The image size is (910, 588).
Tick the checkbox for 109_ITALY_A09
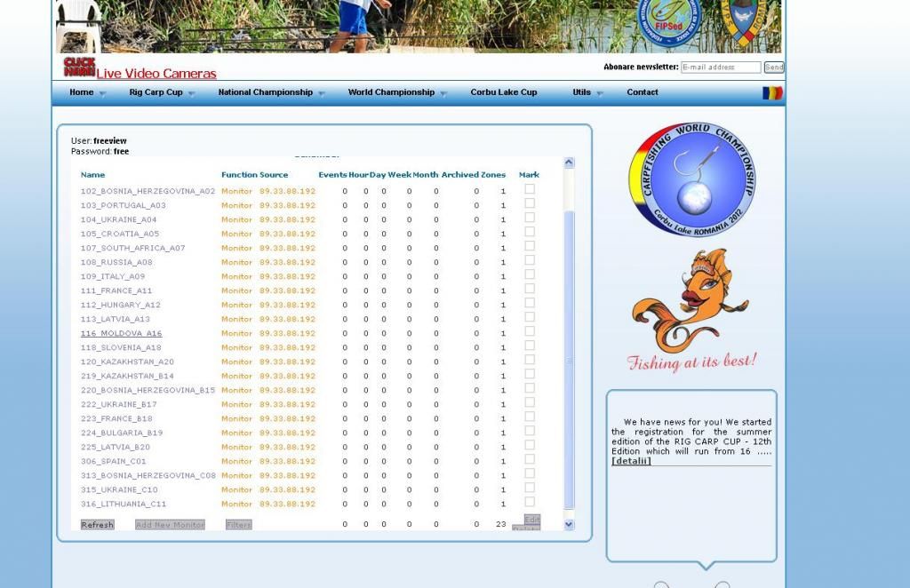click(x=530, y=274)
